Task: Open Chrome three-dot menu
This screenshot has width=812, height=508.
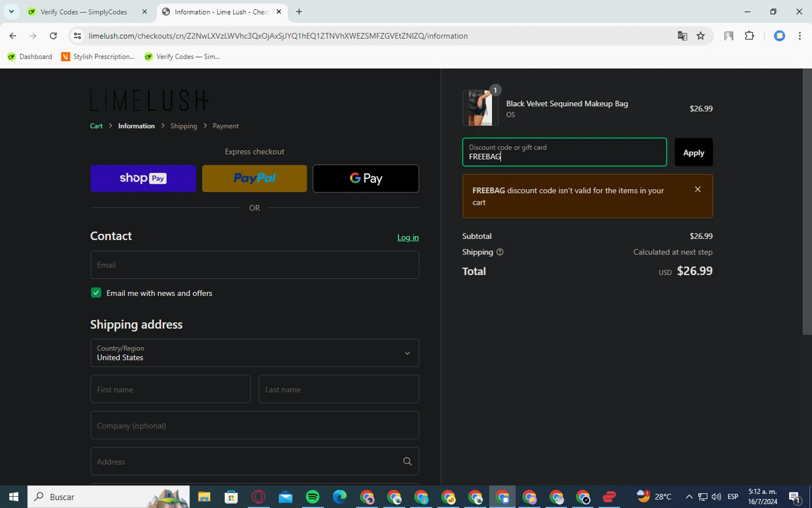Action: tap(800, 36)
